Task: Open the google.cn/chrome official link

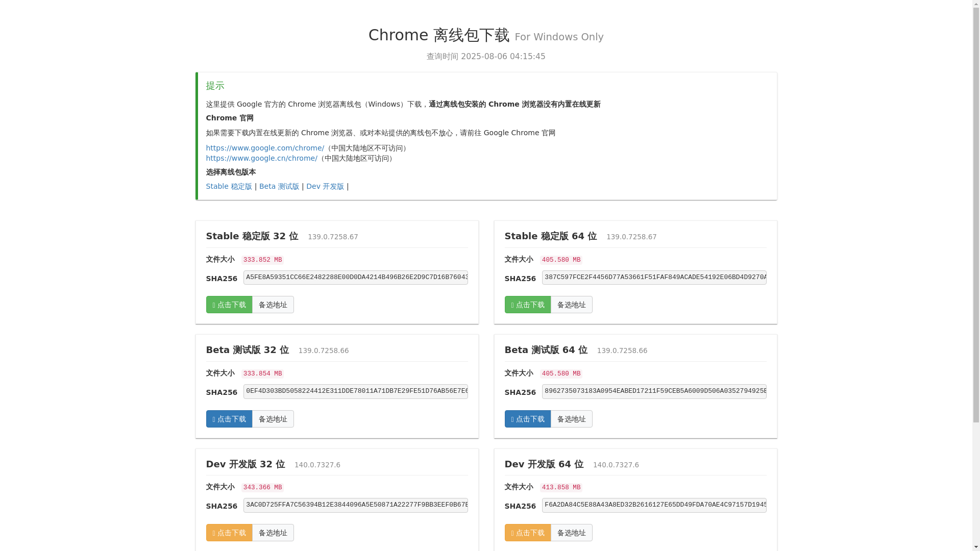Action: coord(262,158)
